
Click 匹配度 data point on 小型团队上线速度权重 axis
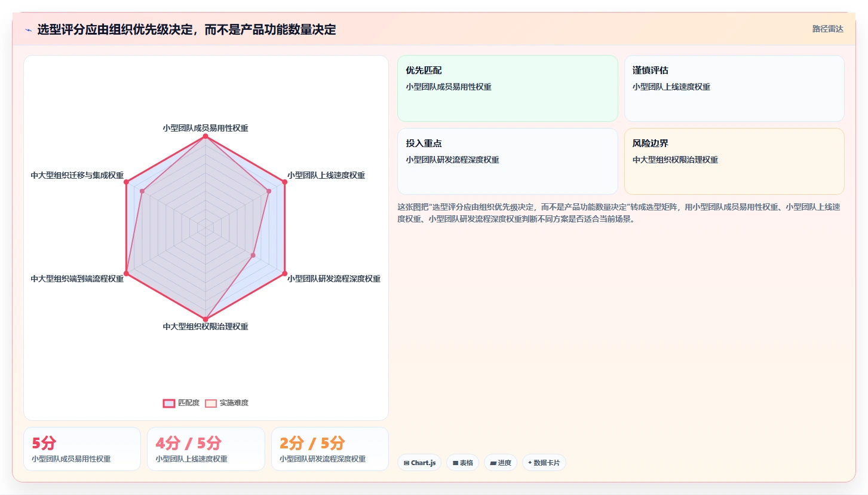tap(284, 182)
